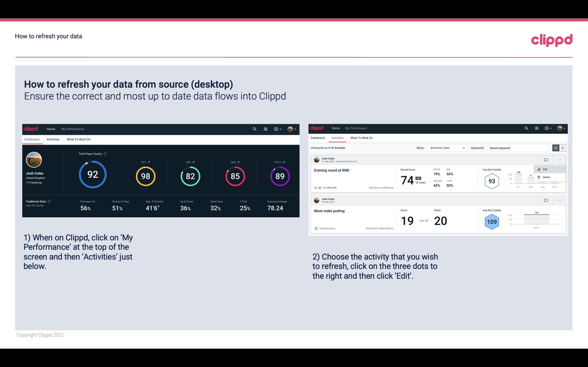Select the What To Work On tab

pyautogui.click(x=78, y=139)
